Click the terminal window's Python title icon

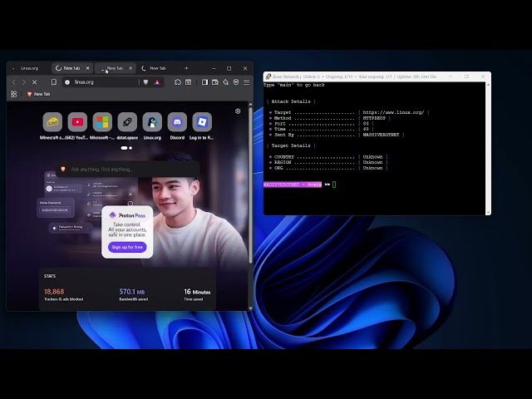268,76
